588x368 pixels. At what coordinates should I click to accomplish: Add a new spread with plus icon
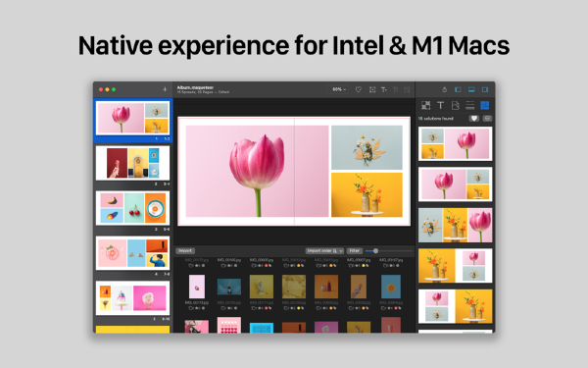point(165,89)
